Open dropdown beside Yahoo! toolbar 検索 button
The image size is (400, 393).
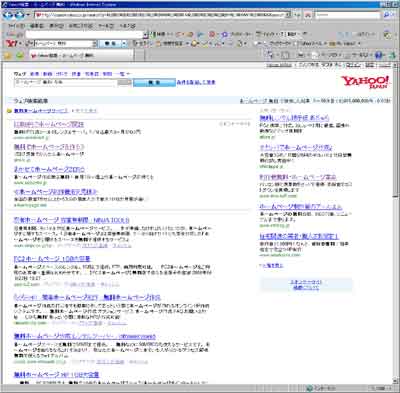125,44
